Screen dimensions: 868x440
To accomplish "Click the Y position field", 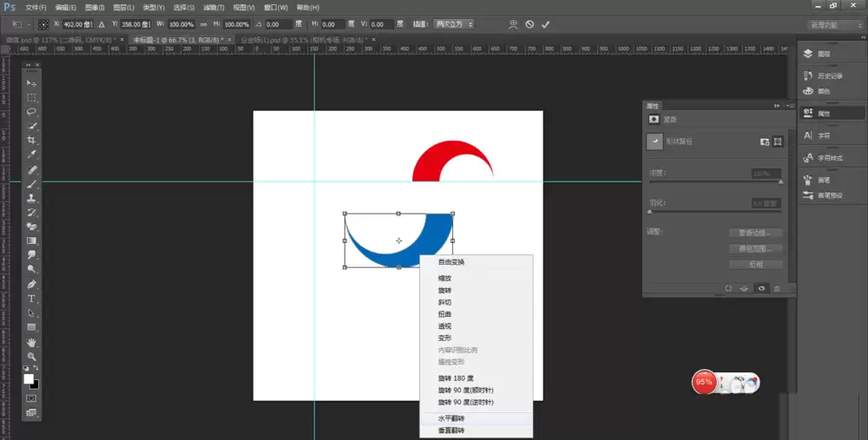I will (x=136, y=24).
